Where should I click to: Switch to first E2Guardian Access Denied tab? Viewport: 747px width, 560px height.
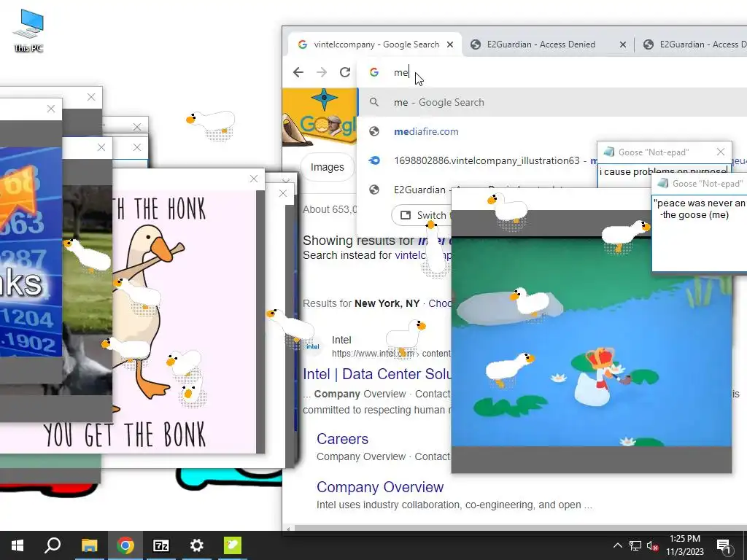click(541, 44)
